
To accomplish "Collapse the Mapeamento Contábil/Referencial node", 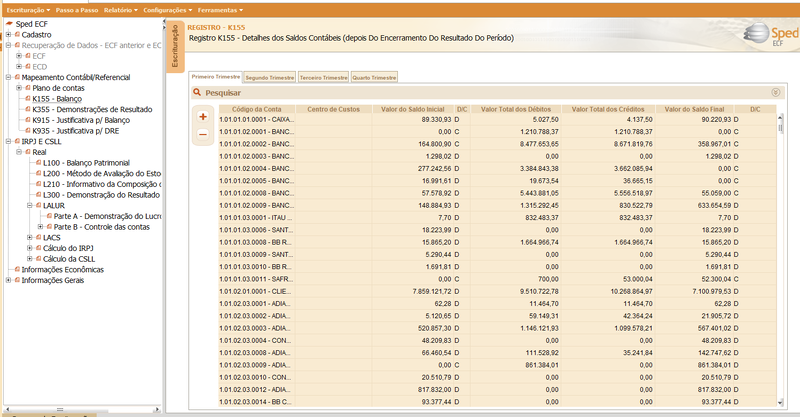I will coord(8,78).
